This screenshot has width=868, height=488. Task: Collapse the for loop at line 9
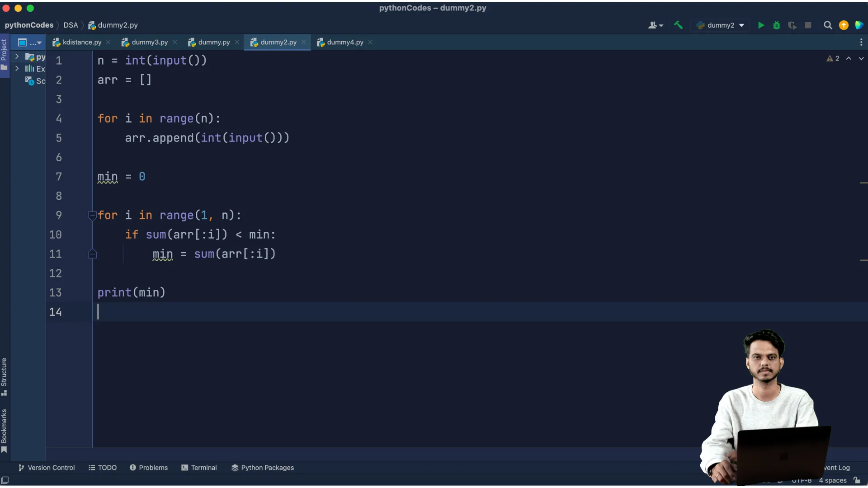tap(92, 216)
